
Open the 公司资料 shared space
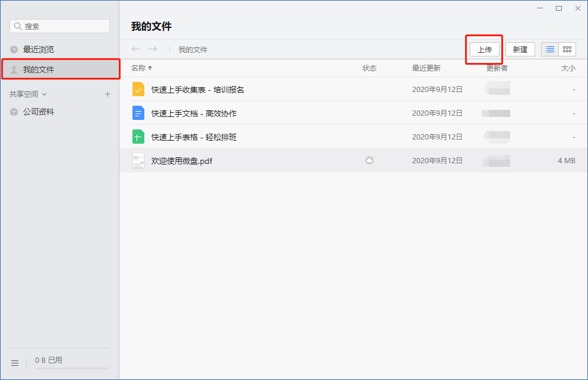[x=39, y=112]
